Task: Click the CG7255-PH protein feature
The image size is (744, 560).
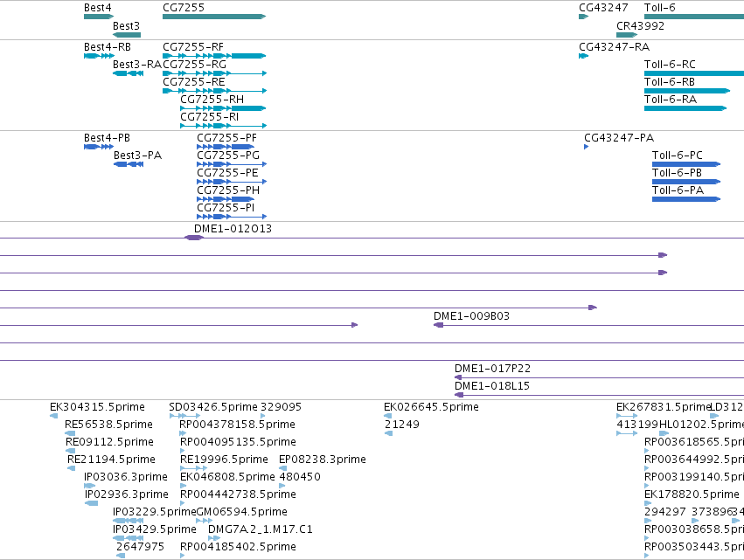Action: [x=226, y=200]
